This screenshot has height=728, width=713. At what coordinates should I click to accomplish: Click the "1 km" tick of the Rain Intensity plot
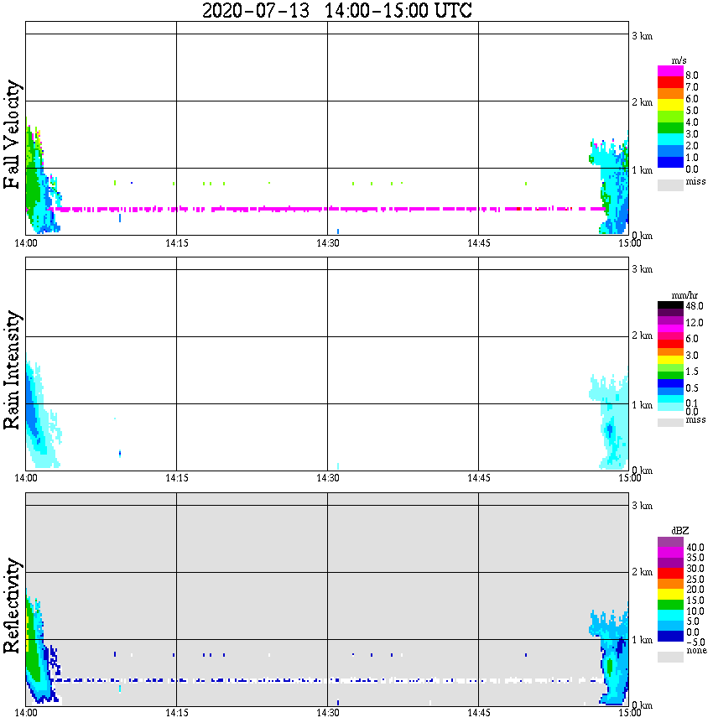642,405
